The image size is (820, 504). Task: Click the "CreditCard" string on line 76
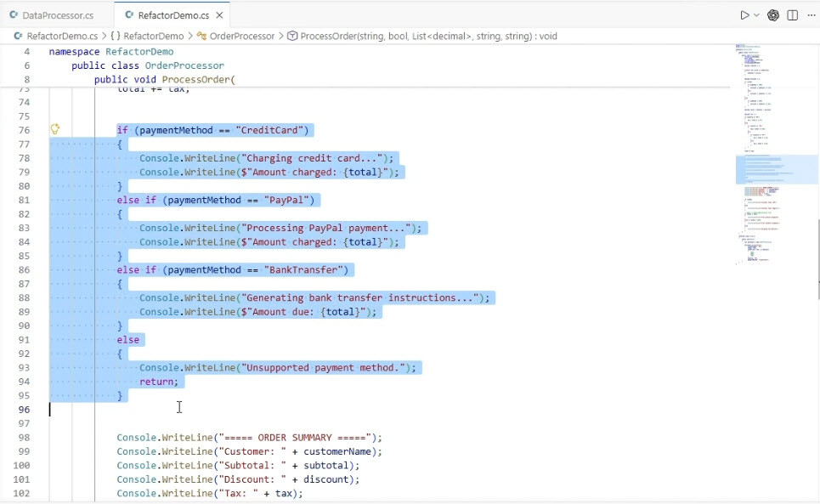[269, 130]
